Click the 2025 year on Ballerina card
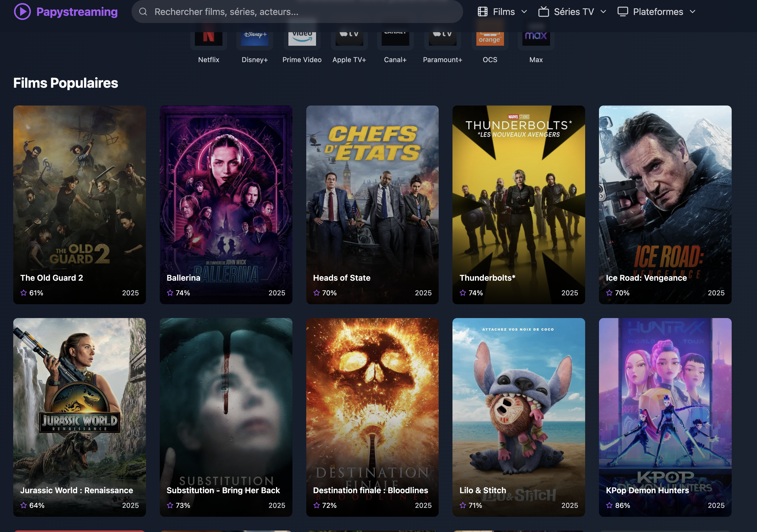Viewport: 757px width, 532px height. pyautogui.click(x=277, y=292)
